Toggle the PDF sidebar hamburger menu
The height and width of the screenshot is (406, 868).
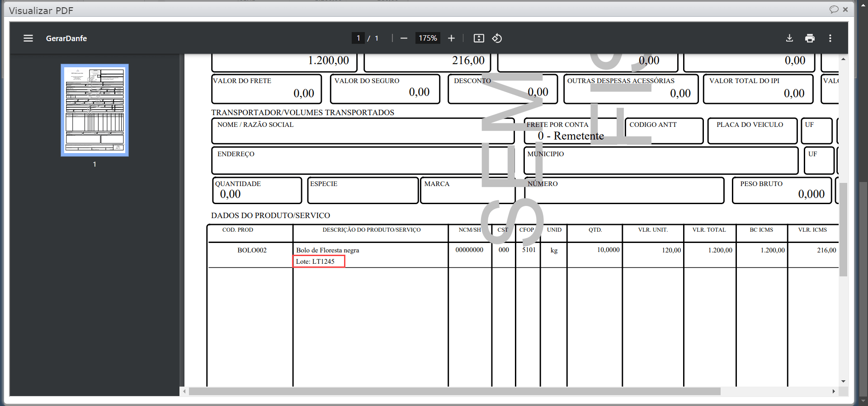(28, 38)
